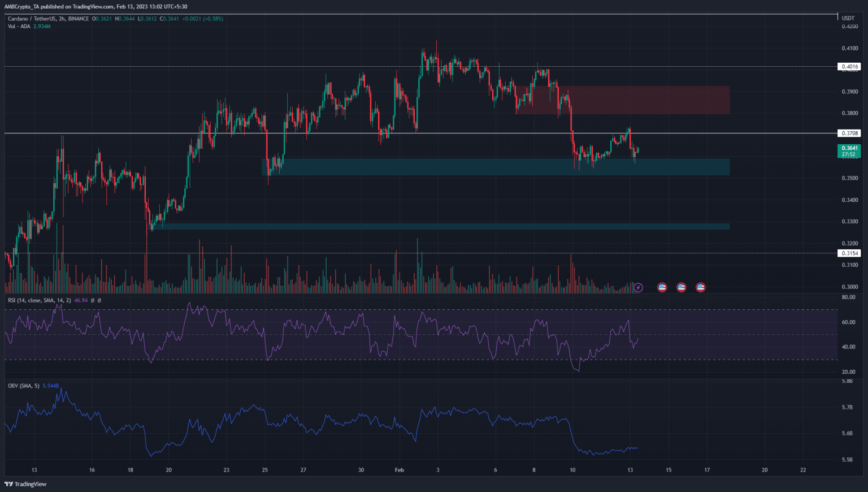Select the thin lower teal support band
This screenshot has height=492, width=868.
click(x=441, y=227)
